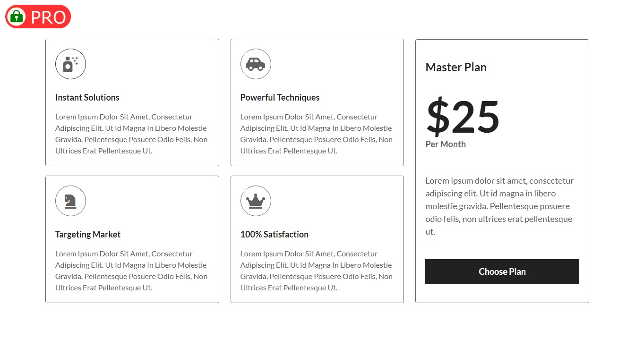Select the Powerful Techniques heading
644x347 pixels.
[280, 98]
